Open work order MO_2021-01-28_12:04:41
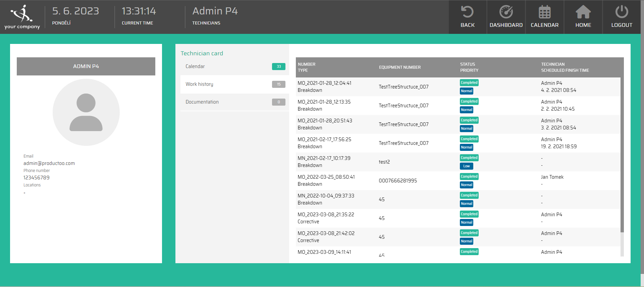Screen dimensions: 644x287 [x=324, y=83]
